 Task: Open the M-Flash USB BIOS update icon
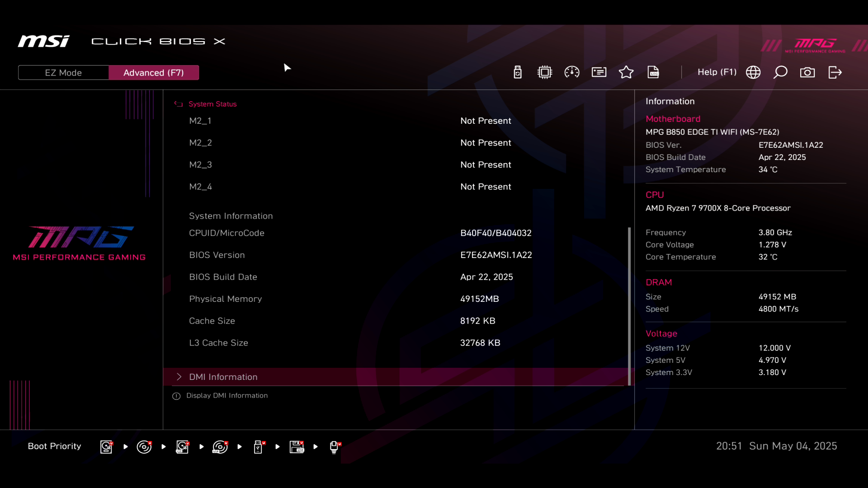(518, 72)
